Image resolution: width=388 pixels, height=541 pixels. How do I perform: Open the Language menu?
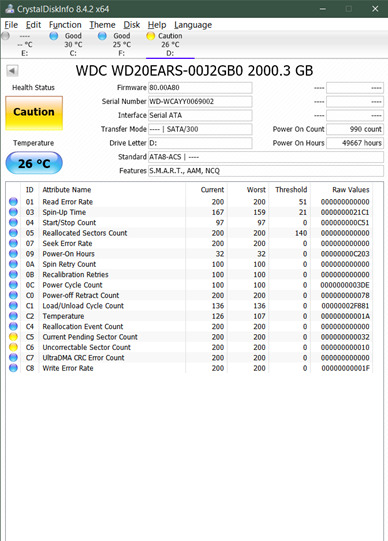coord(193,25)
